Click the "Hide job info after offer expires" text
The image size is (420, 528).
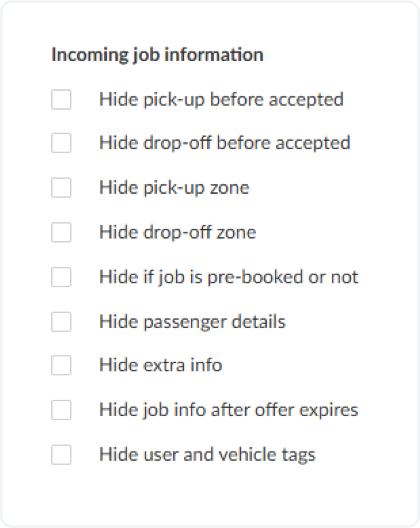(x=228, y=410)
